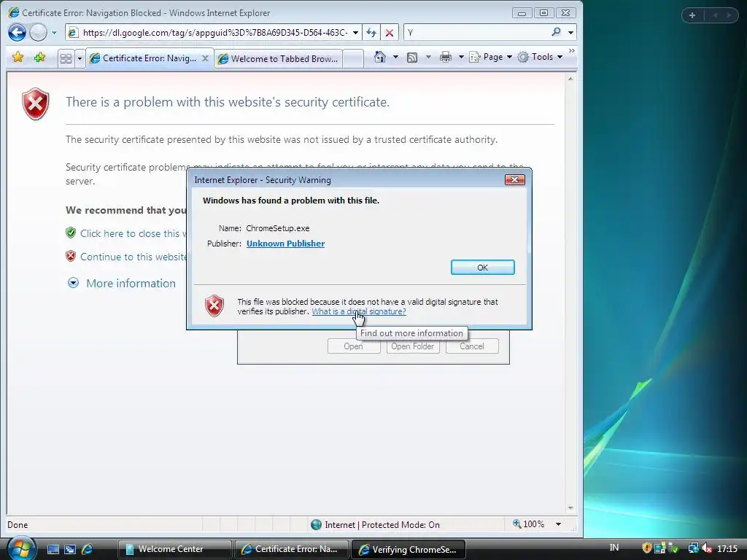Click the Back navigation arrow in Internet Explorer
Viewport: 747px width, 560px height.
point(17,32)
